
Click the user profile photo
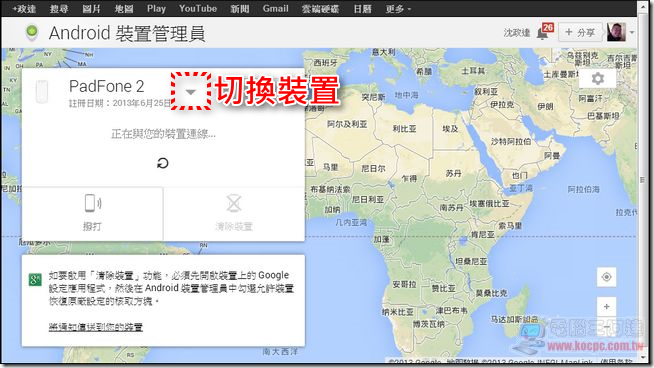point(616,32)
